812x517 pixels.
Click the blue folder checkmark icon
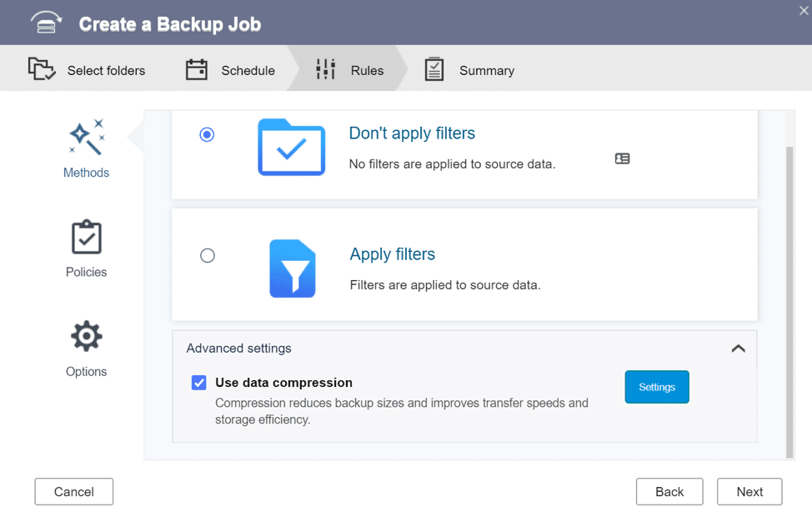tap(292, 148)
